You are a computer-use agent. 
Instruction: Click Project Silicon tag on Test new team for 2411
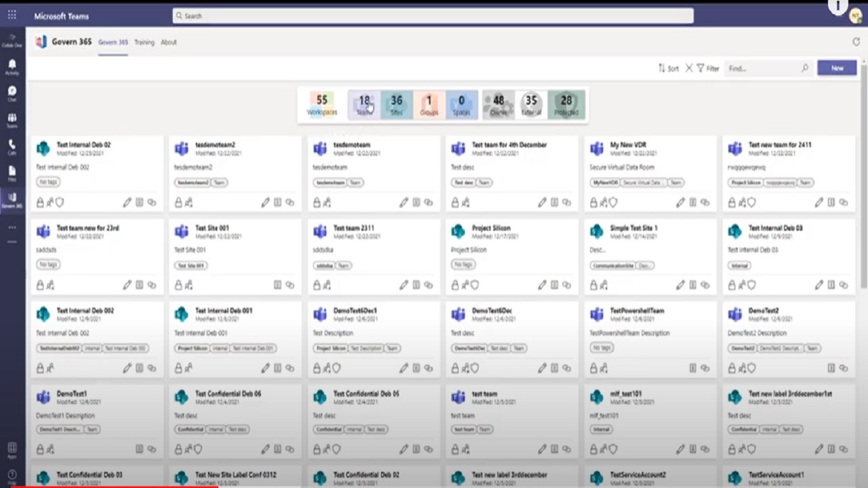[745, 182]
